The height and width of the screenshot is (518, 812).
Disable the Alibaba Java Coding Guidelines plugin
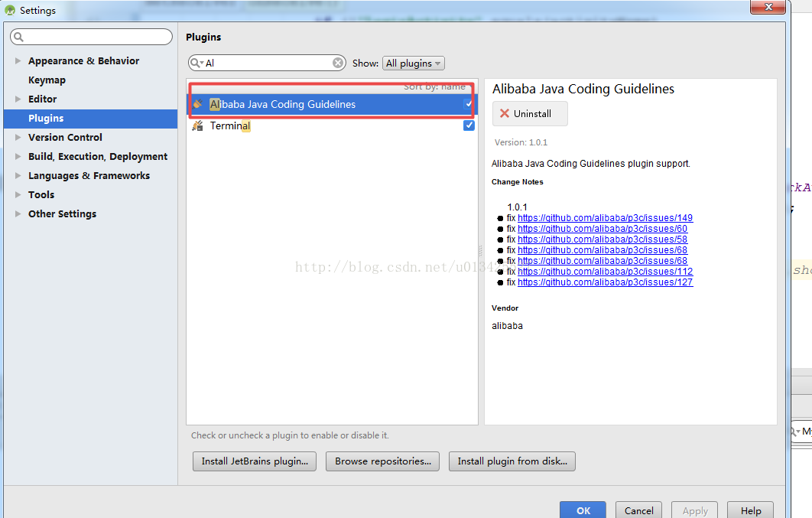469,104
